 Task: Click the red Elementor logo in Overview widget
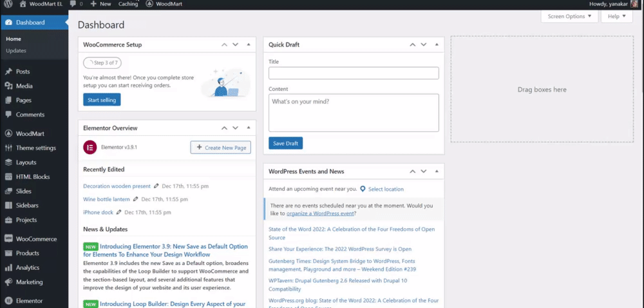click(90, 148)
